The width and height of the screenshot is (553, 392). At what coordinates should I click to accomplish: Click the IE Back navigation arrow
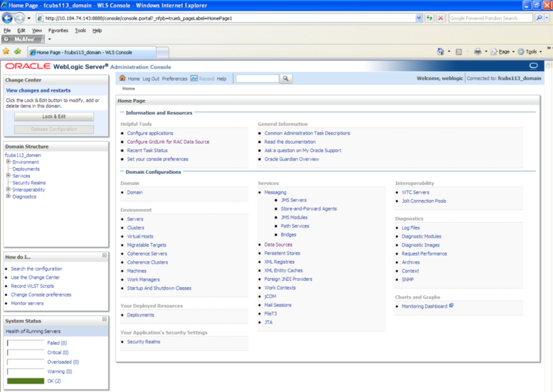click(8, 18)
